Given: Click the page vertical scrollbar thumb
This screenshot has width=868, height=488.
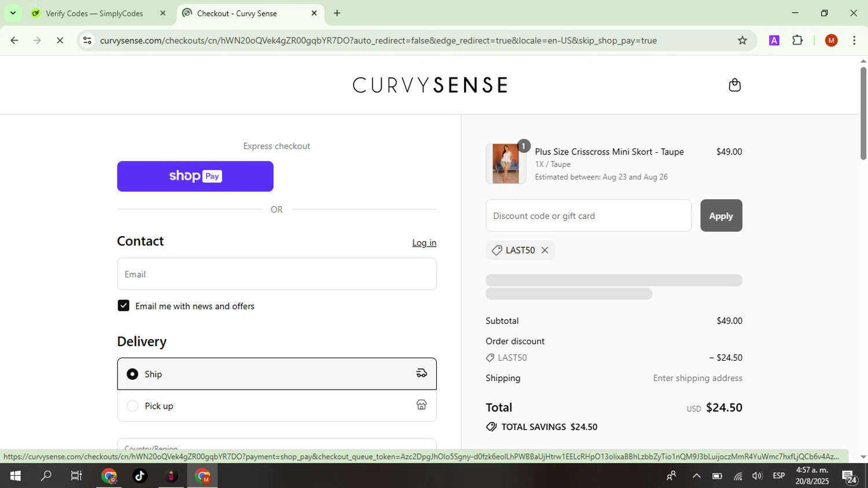Looking at the screenshot, I should [x=863, y=113].
